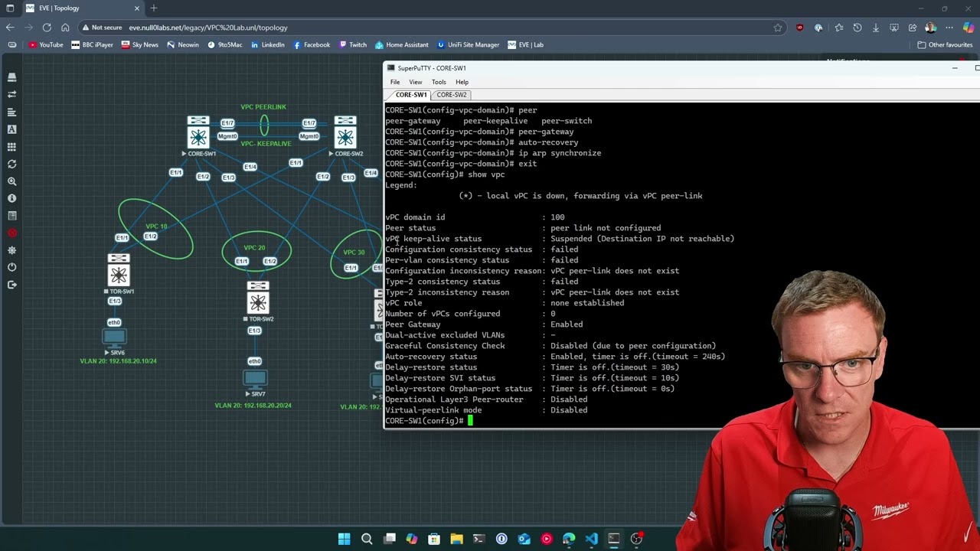Open browser downloads icon

click(x=876, y=28)
